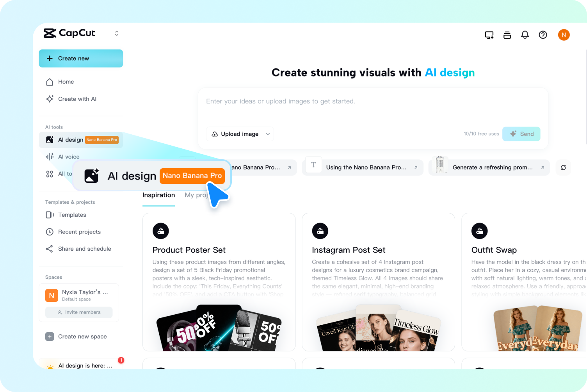Open the notifications bell icon
587x392 pixels.
pos(525,35)
